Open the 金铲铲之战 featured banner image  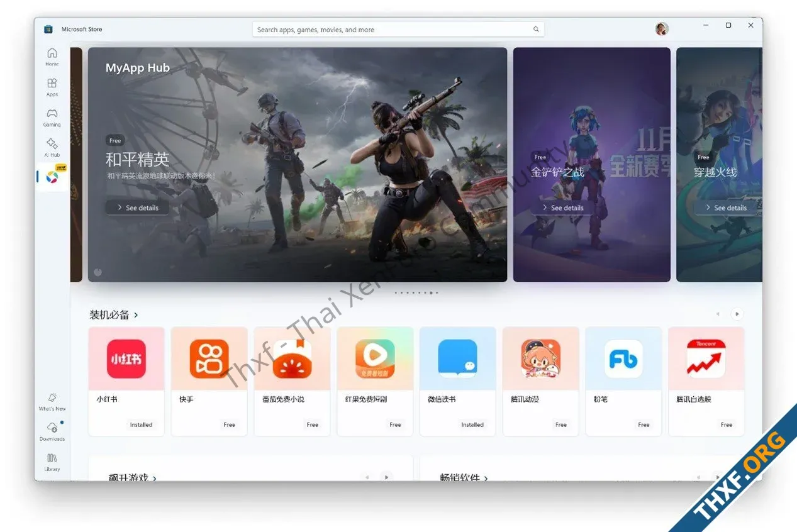pos(592,165)
